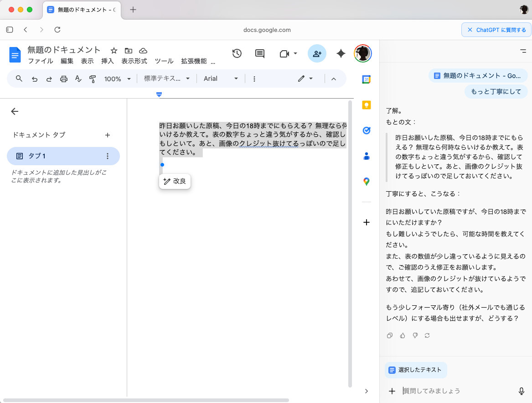The image size is (532, 403).
Task: Click thumbs up on ChatGPT response
Action: pyautogui.click(x=403, y=335)
